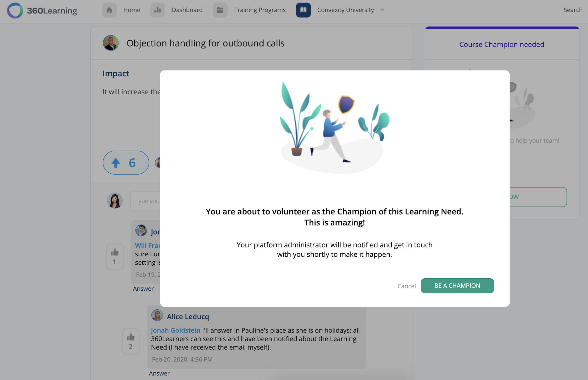Screen dimensions: 588x380
Task: Click the Training Programs folder icon
Action: [220, 10]
